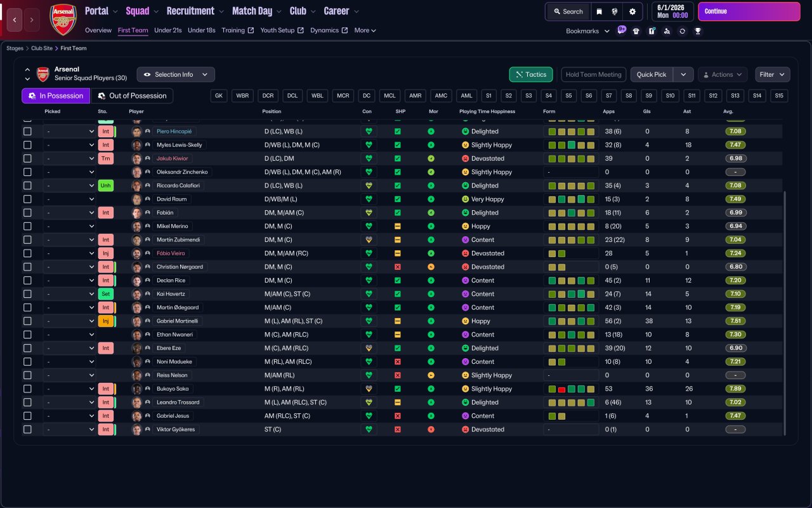Image resolution: width=812 pixels, height=508 pixels.
Task: Click the Delighted face icon for Piero Hincapié
Action: [465, 131]
